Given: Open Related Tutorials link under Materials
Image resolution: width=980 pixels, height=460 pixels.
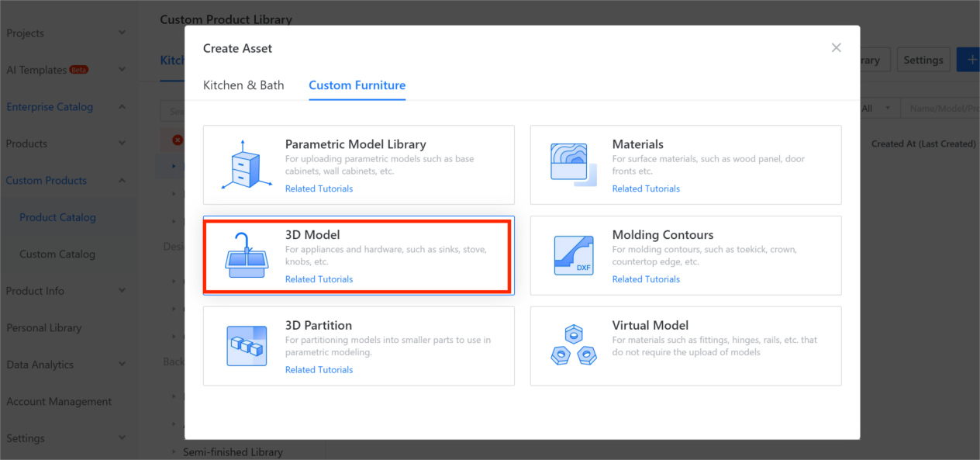Looking at the screenshot, I should (646, 188).
